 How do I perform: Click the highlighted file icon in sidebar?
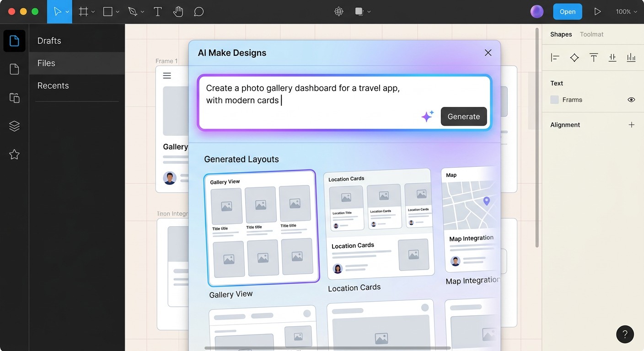click(15, 41)
